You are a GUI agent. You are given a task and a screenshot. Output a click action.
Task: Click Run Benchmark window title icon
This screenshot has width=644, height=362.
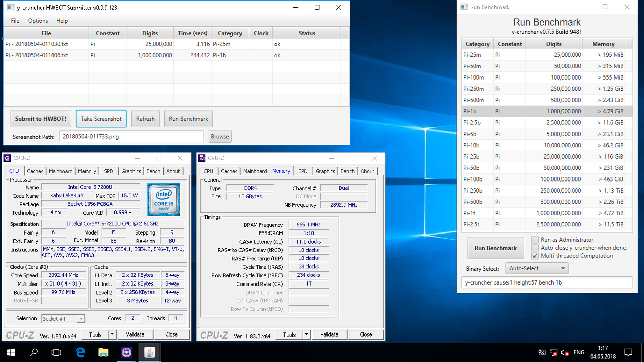tap(464, 7)
